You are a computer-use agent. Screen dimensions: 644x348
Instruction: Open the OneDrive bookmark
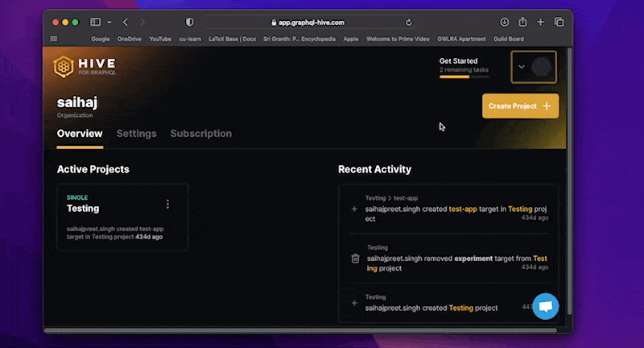pos(130,39)
